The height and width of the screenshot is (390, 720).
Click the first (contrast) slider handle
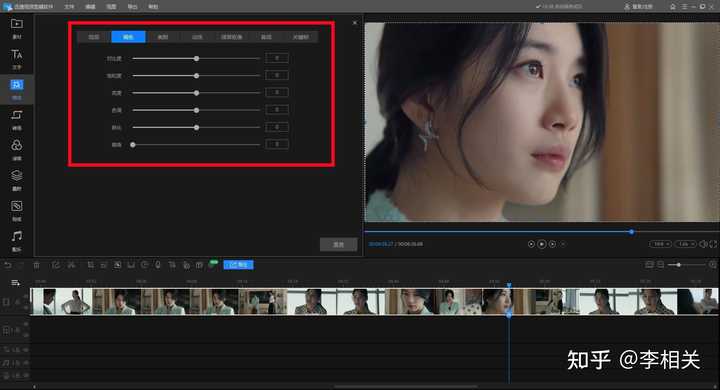(x=197, y=58)
